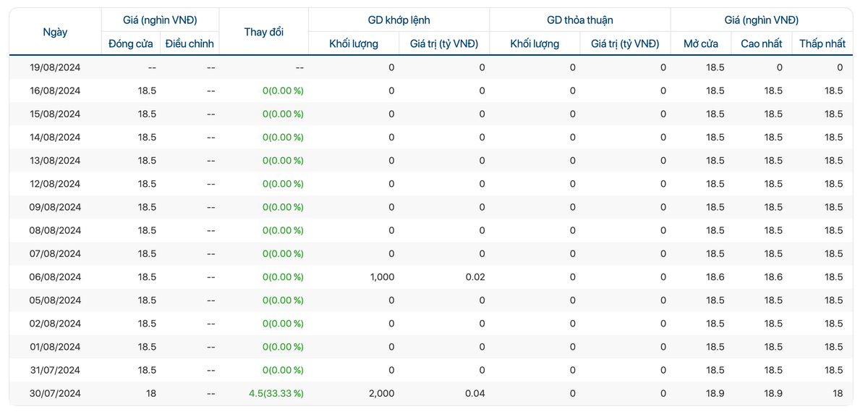Click the 4.5(33.33 %) change value

[x=276, y=393]
